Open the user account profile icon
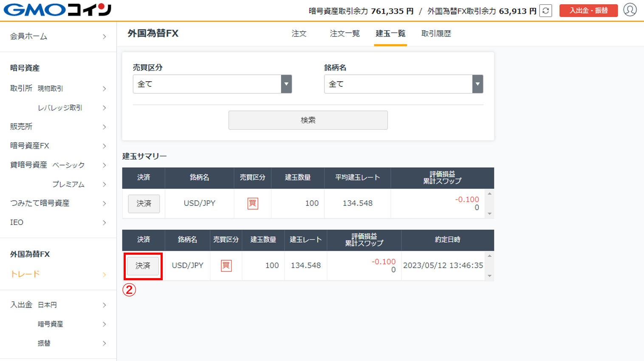 coord(630,10)
